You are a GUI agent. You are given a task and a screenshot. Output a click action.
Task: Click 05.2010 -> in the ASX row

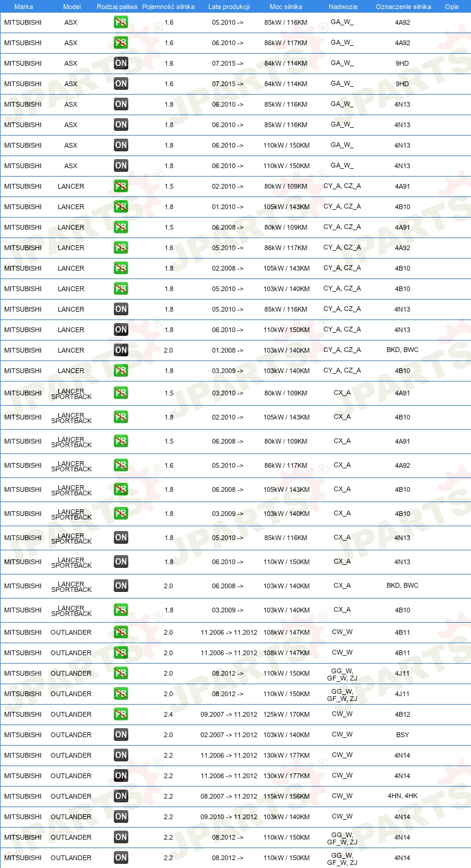point(228,22)
